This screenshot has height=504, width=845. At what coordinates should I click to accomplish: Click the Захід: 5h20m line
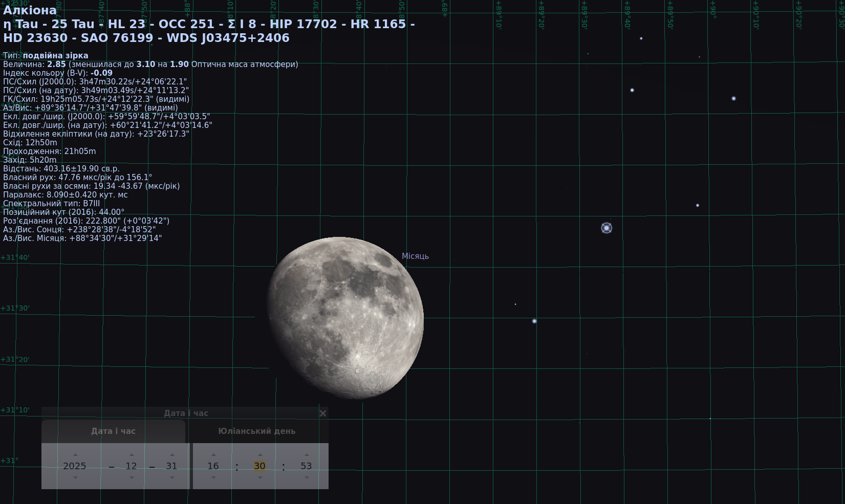pos(30,160)
